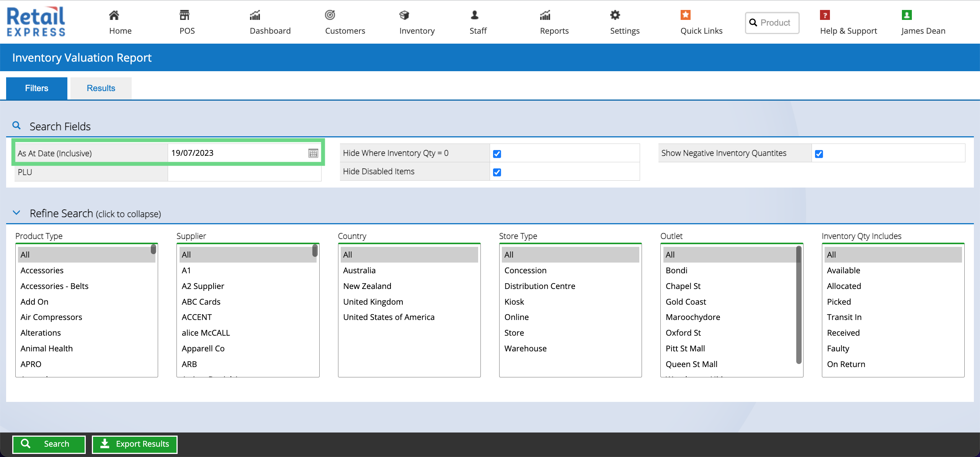Toggle Show Negative Inventory Quantities checkbox
The width and height of the screenshot is (980, 457).
point(819,154)
